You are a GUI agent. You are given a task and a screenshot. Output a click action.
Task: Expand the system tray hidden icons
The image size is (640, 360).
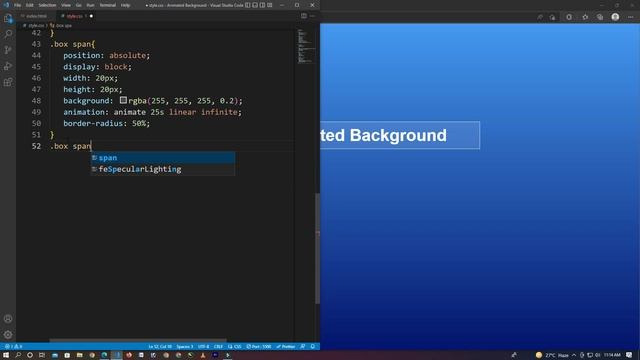(574, 355)
